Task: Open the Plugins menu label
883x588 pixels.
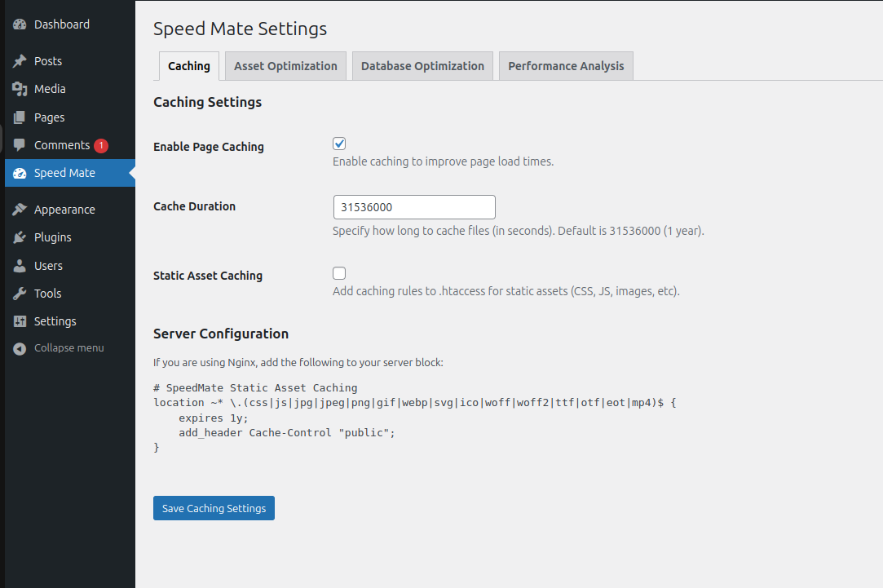Action: click(52, 237)
